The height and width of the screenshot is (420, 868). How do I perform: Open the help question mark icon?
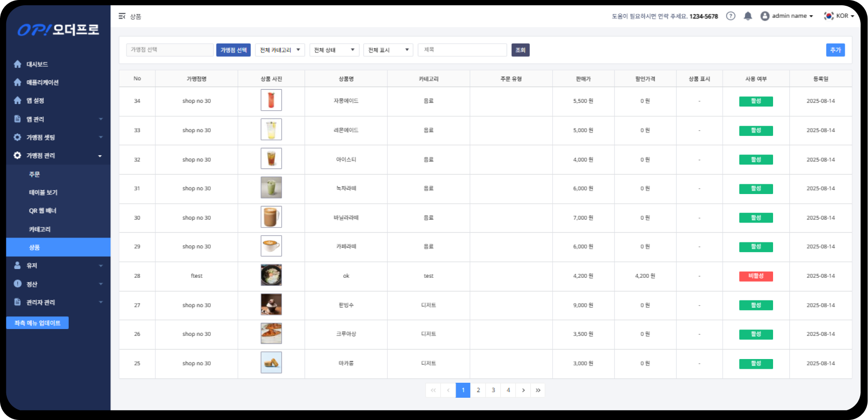click(x=730, y=16)
